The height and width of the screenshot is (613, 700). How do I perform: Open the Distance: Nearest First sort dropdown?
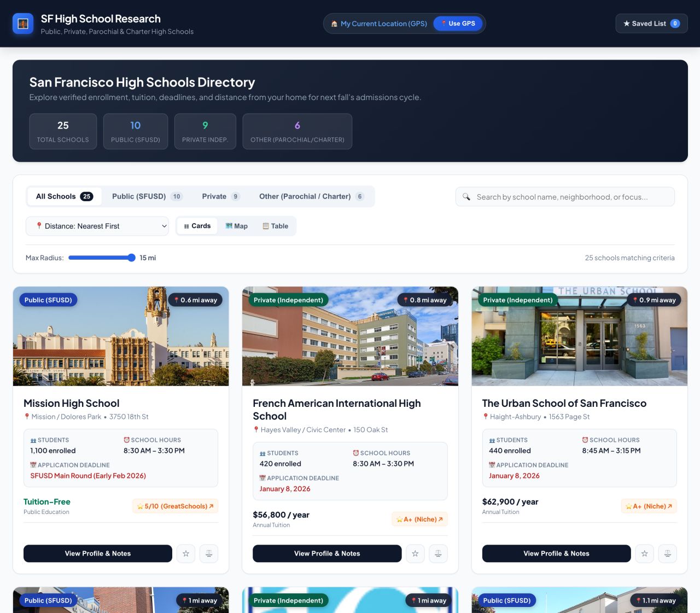pyautogui.click(x=97, y=226)
